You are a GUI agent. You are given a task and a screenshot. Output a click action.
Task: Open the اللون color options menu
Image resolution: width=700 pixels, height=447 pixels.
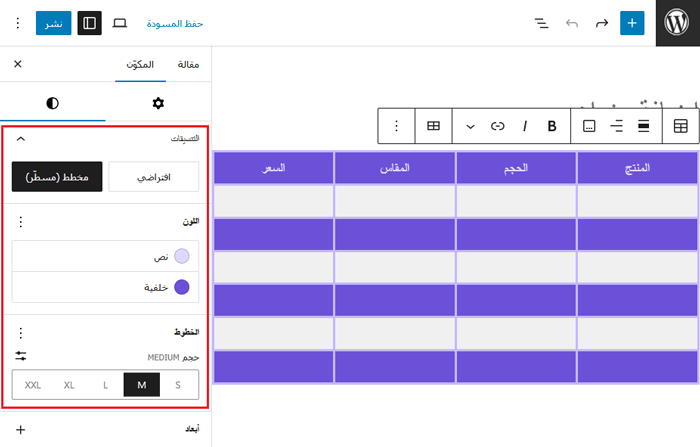(x=21, y=221)
